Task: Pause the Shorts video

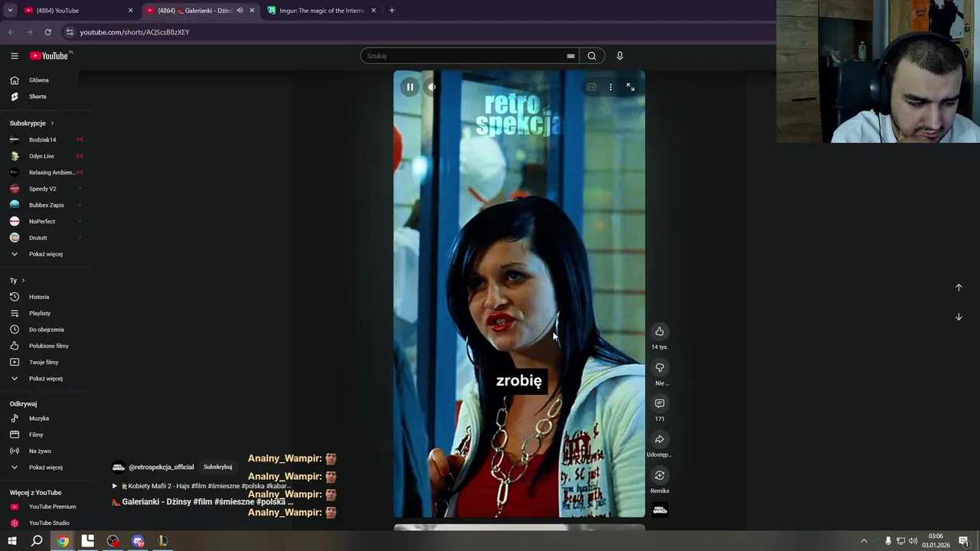Action: point(410,87)
